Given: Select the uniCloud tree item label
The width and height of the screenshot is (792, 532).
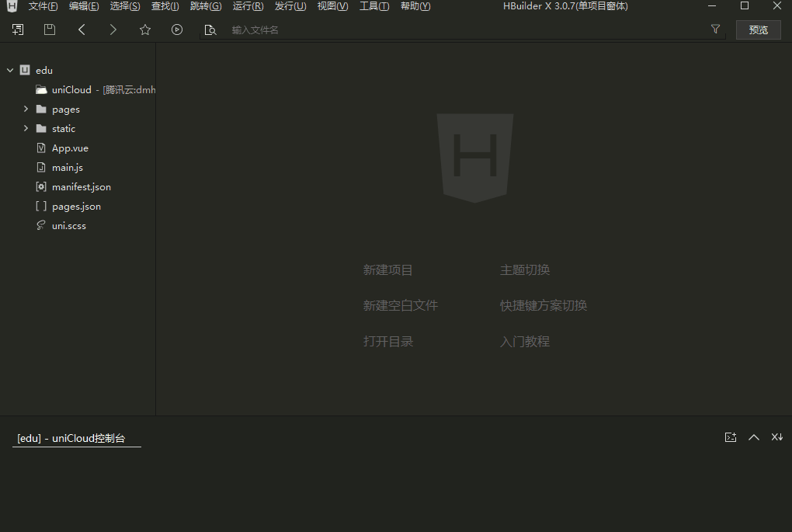Looking at the screenshot, I should pyautogui.click(x=71, y=89).
